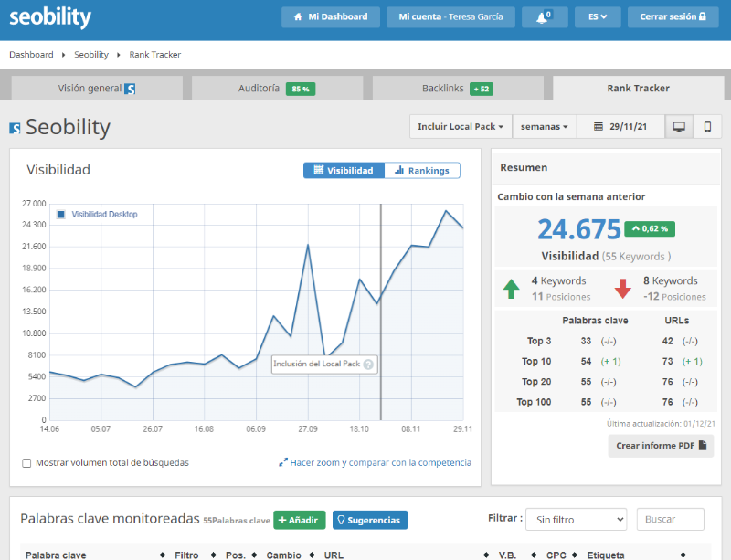This screenshot has height=560, width=731.
Task: Click the 0,62 % change badge
Action: pos(650,229)
